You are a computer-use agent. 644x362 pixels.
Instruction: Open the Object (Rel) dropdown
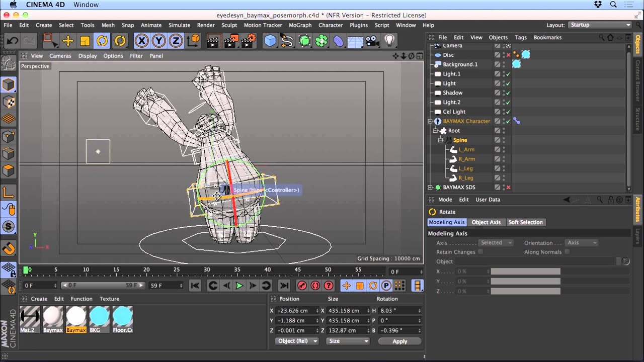pos(297,341)
